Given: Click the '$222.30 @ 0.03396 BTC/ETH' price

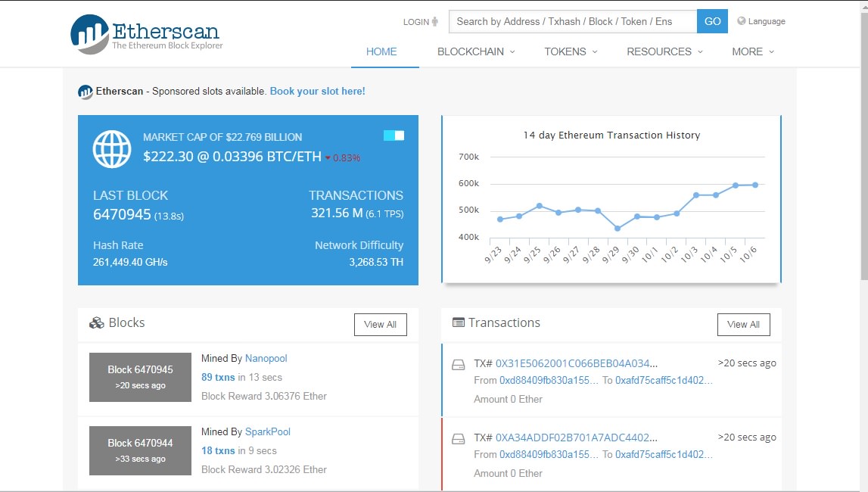Looking at the screenshot, I should pos(232,157).
